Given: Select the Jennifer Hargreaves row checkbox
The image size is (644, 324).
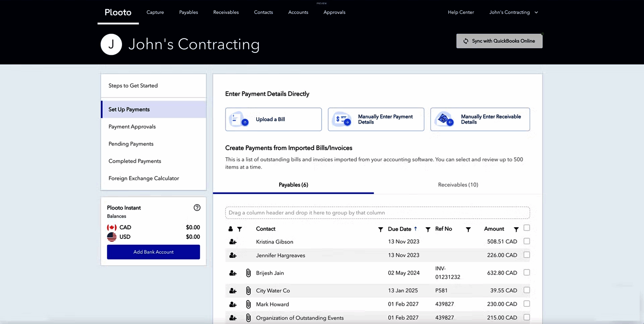Looking at the screenshot, I should click(x=527, y=255).
